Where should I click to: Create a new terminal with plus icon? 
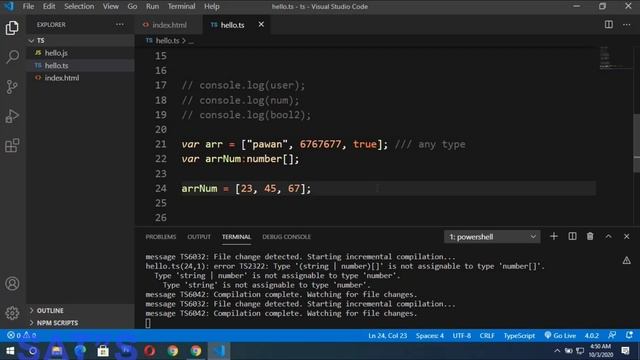point(553,236)
